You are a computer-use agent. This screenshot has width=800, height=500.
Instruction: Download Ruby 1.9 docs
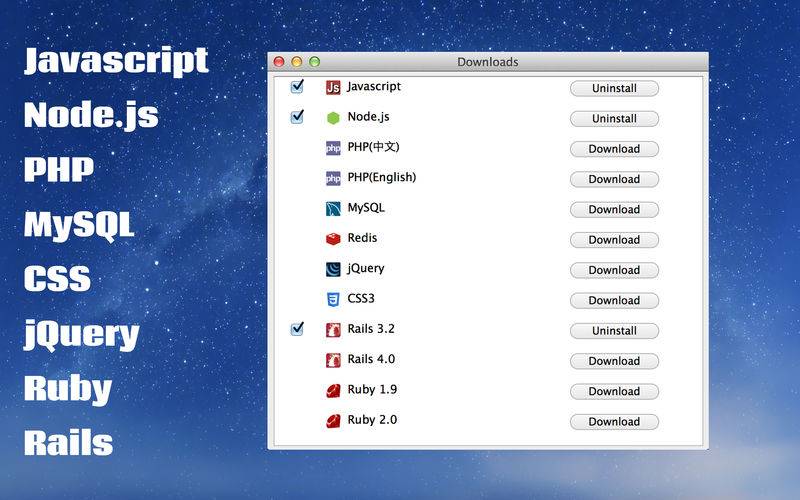pos(614,391)
